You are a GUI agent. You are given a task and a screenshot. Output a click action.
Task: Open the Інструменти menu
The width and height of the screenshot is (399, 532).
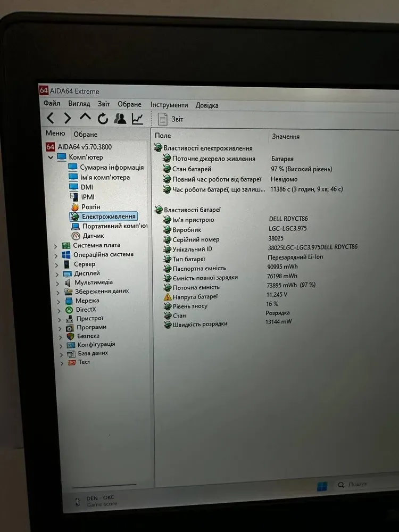click(169, 105)
